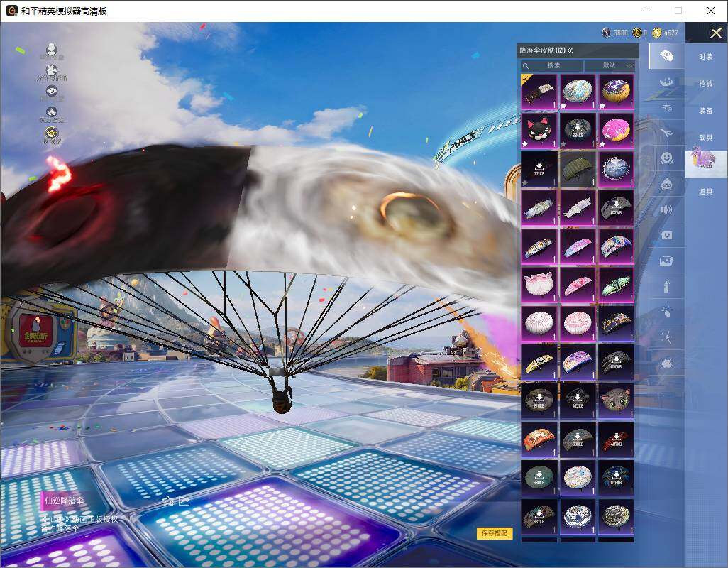Select the blue-white porcelain round parachute

(578, 516)
